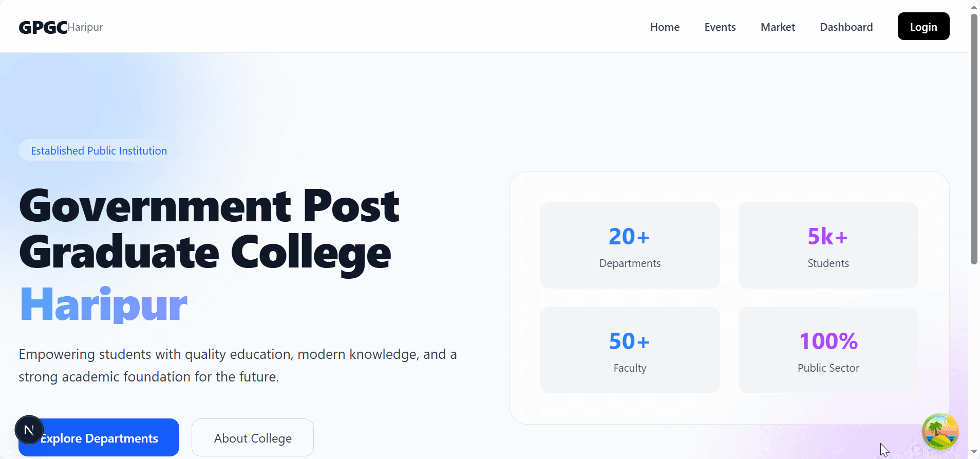Go to the Dashboard
The image size is (980, 459).
coord(846,27)
